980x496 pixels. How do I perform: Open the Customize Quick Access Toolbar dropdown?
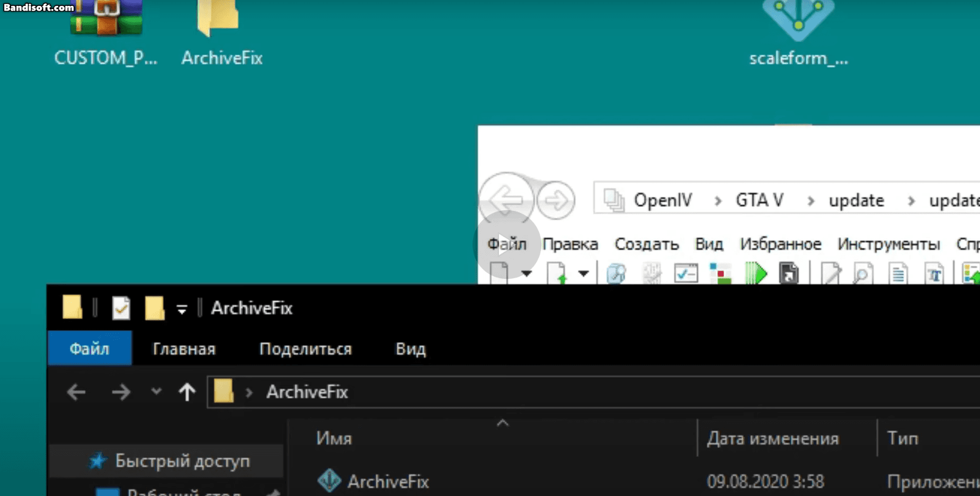(x=182, y=310)
